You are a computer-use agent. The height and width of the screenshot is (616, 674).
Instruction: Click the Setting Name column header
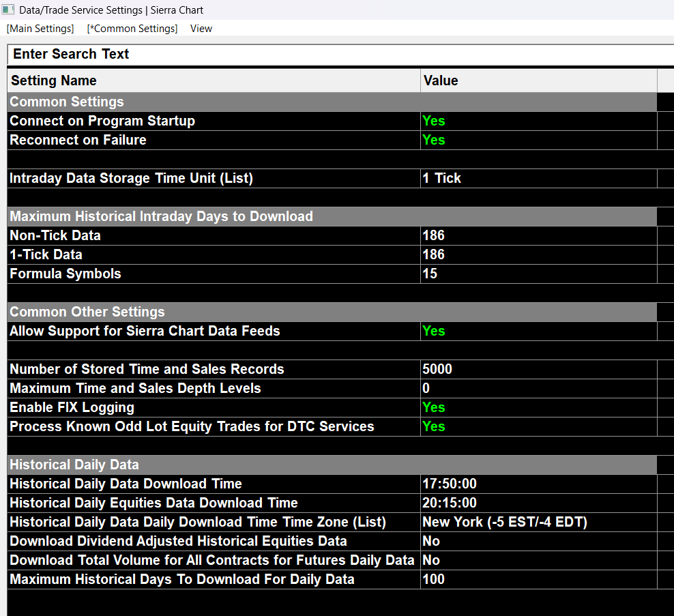[x=214, y=80]
